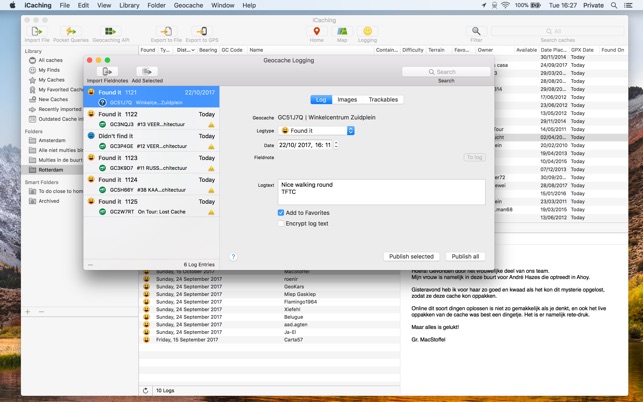This screenshot has height=402, width=643.
Task: Switch to the Trackables tab
Action: tap(383, 100)
